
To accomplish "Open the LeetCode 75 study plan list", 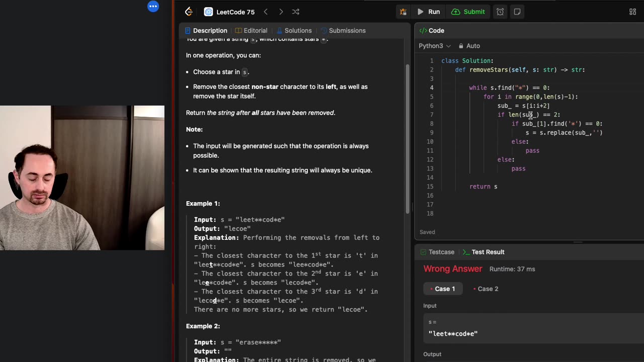I will coord(229,12).
